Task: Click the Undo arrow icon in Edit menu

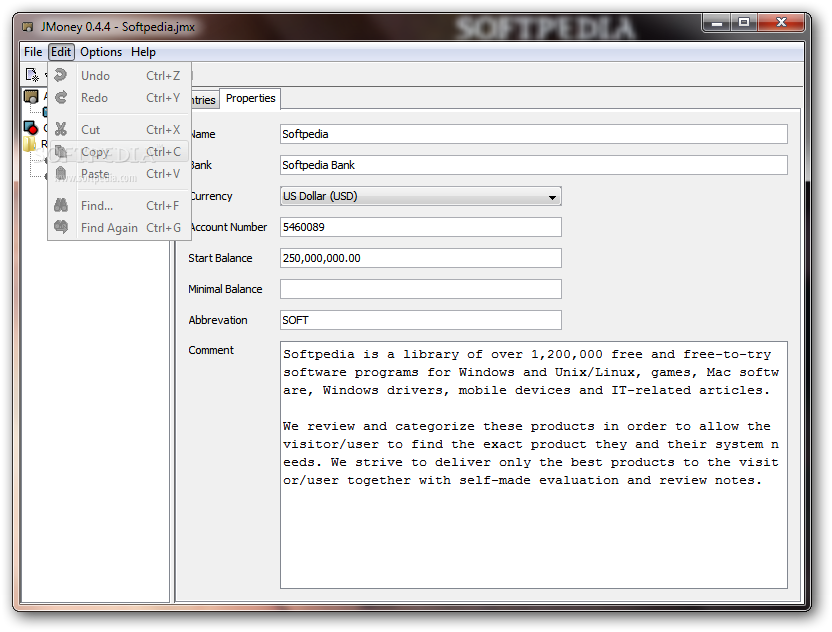Action: click(61, 75)
